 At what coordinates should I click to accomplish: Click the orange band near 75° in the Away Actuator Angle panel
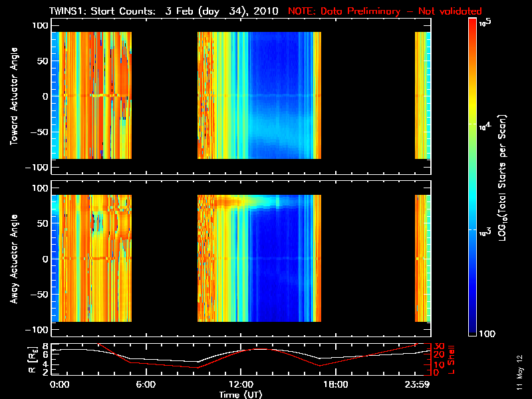tap(227, 203)
